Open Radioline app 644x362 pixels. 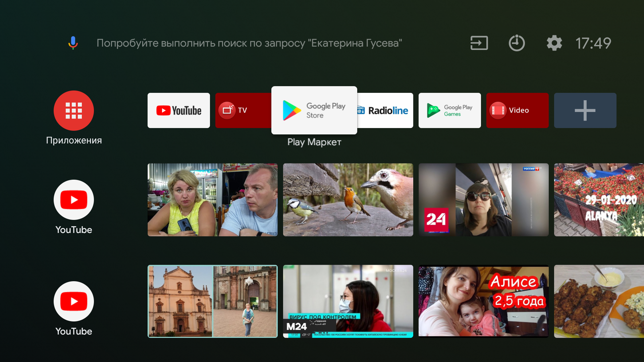[382, 111]
